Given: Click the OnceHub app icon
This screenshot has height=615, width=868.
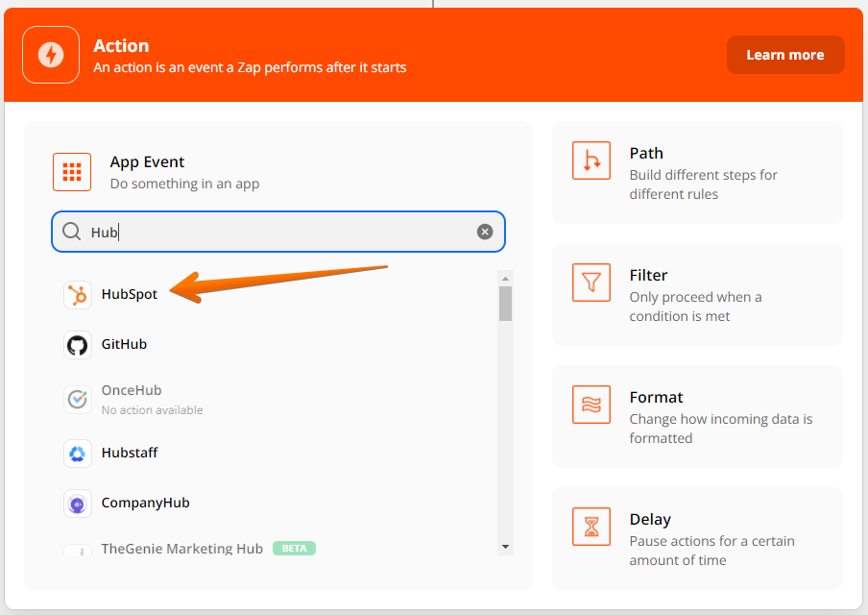Looking at the screenshot, I should click(78, 399).
